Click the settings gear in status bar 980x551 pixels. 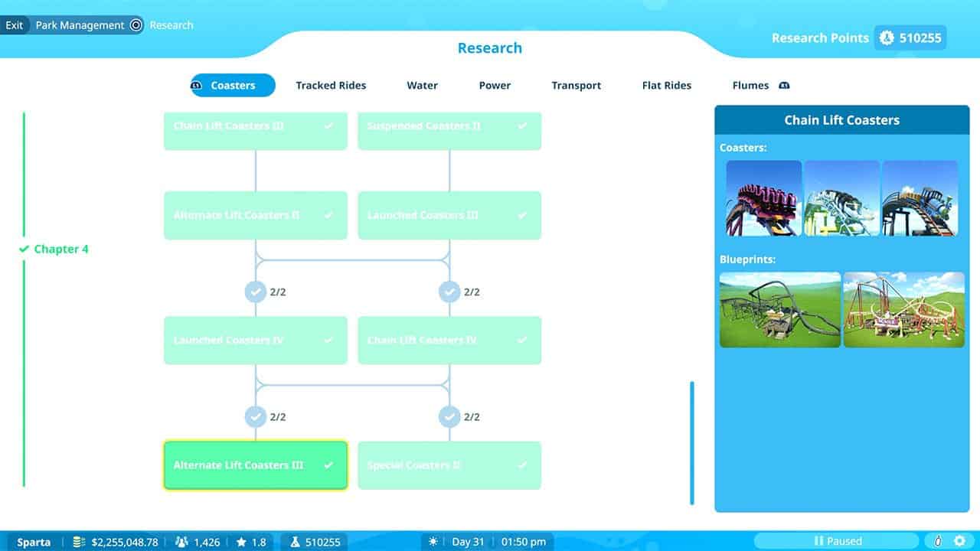point(959,541)
